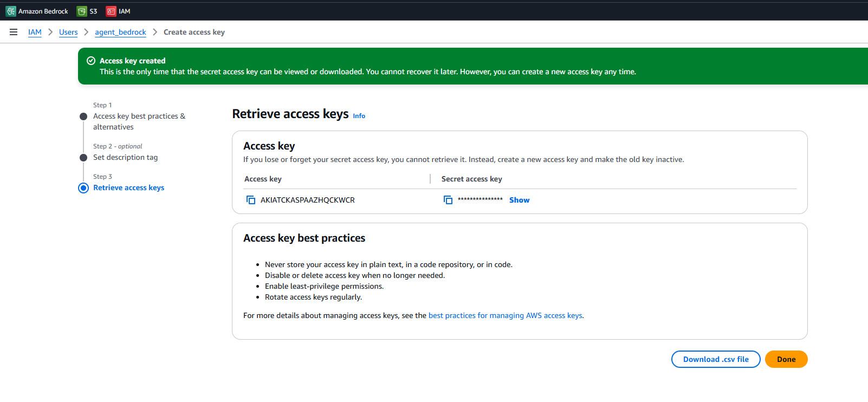This screenshot has width=868, height=402.
Task: Select Step 3 Retrieve access keys
Action: pyautogui.click(x=128, y=187)
